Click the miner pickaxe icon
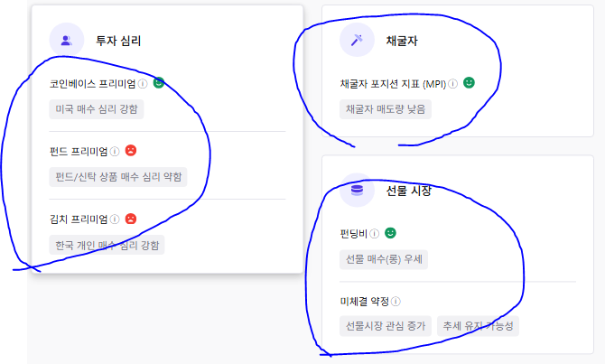Screen dimensions: 605x364 tap(357, 40)
